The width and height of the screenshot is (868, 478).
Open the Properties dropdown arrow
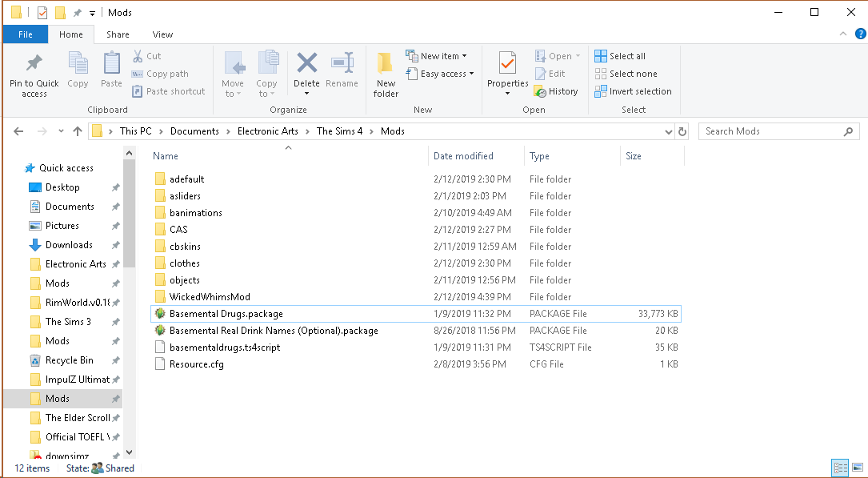tap(507, 94)
